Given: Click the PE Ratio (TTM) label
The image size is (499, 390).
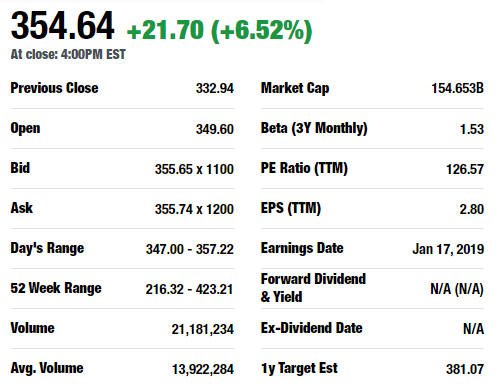Looking at the screenshot, I should point(304,168).
